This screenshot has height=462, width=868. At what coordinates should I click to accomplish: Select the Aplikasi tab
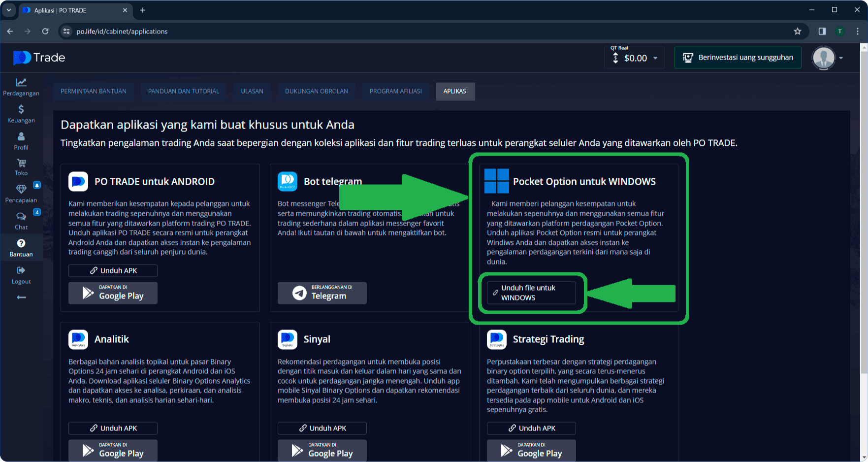[455, 91]
